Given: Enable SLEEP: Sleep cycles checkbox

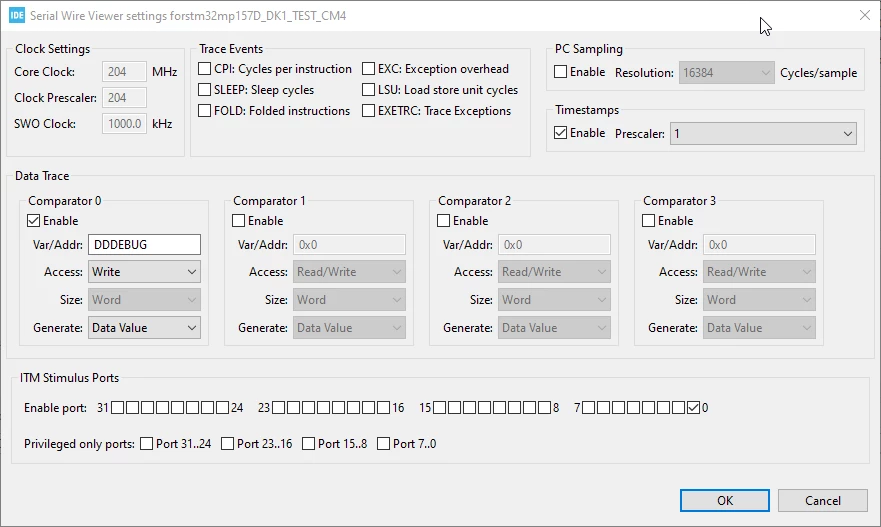Looking at the screenshot, I should [205, 90].
